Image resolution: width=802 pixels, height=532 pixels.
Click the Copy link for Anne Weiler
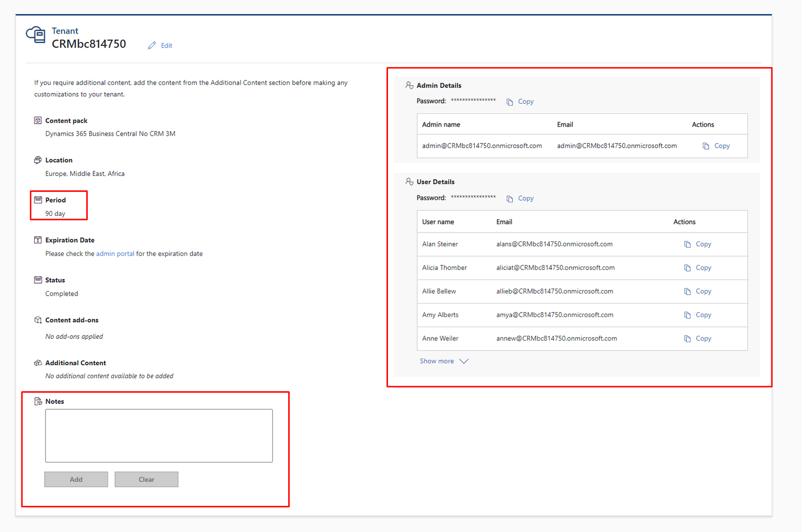(x=704, y=338)
